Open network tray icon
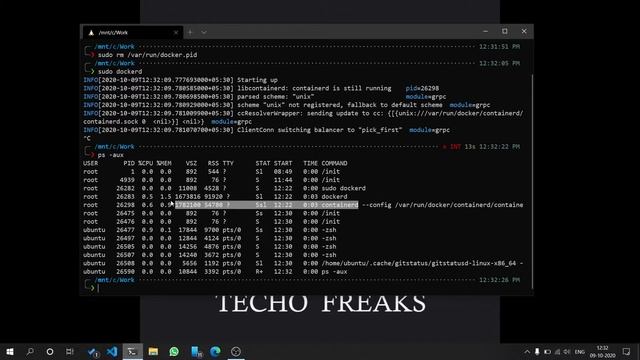The height and width of the screenshot is (360, 640). click(x=558, y=352)
